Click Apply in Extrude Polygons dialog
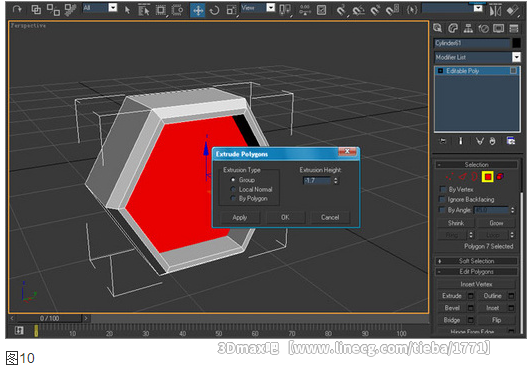This screenshot has height=367, width=530. 240,217
